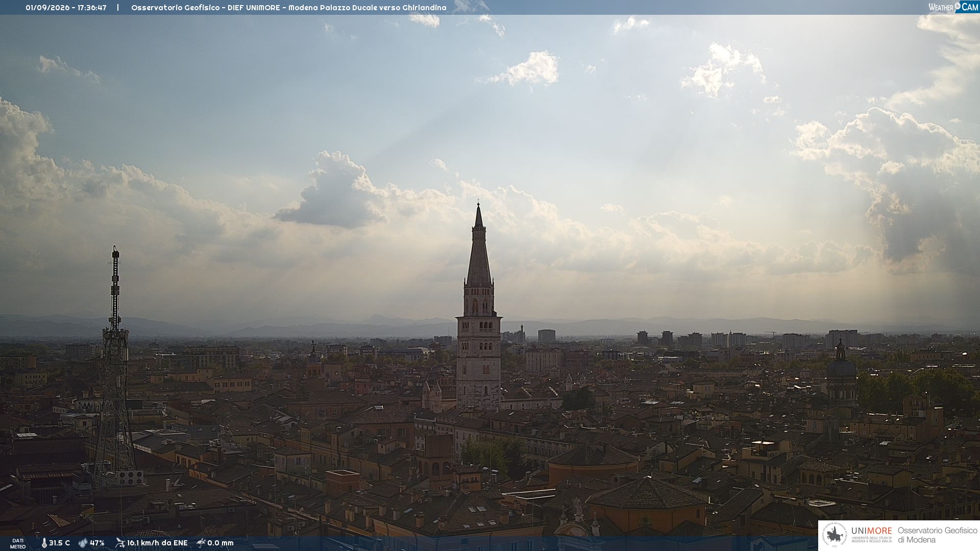Click the church dome on the right
The width and height of the screenshot is (980, 551).
pyautogui.click(x=841, y=367)
